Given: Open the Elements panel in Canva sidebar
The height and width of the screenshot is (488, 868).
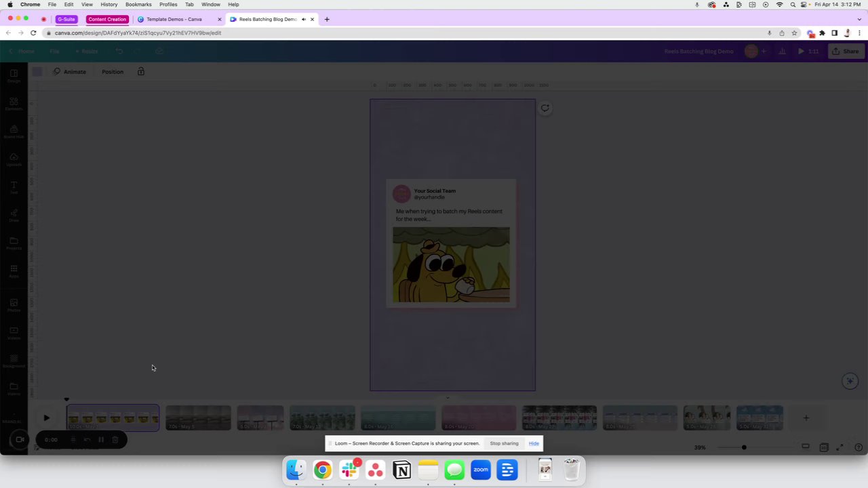Looking at the screenshot, I should coord(14,104).
